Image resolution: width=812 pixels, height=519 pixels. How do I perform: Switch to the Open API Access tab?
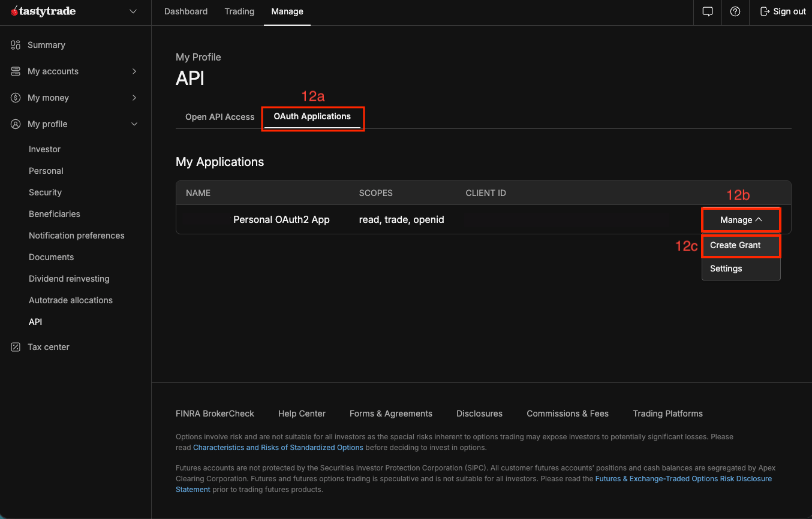tap(220, 117)
